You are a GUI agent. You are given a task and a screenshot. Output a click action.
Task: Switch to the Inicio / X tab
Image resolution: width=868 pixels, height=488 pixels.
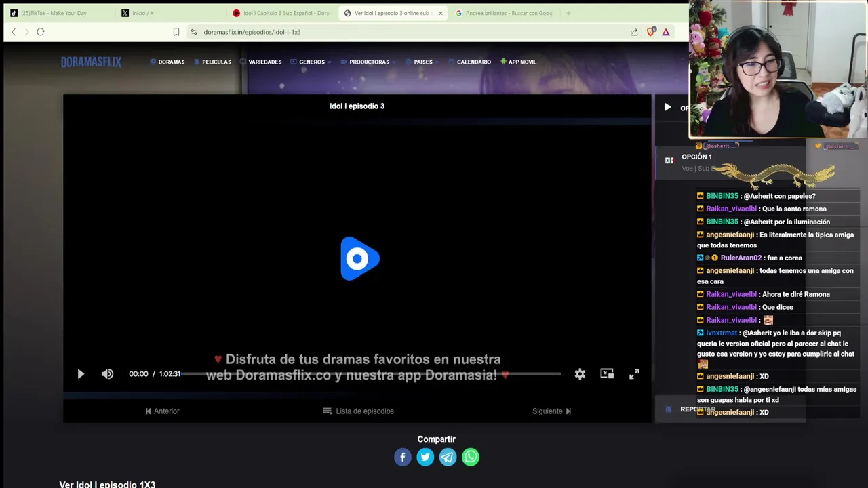[170, 13]
